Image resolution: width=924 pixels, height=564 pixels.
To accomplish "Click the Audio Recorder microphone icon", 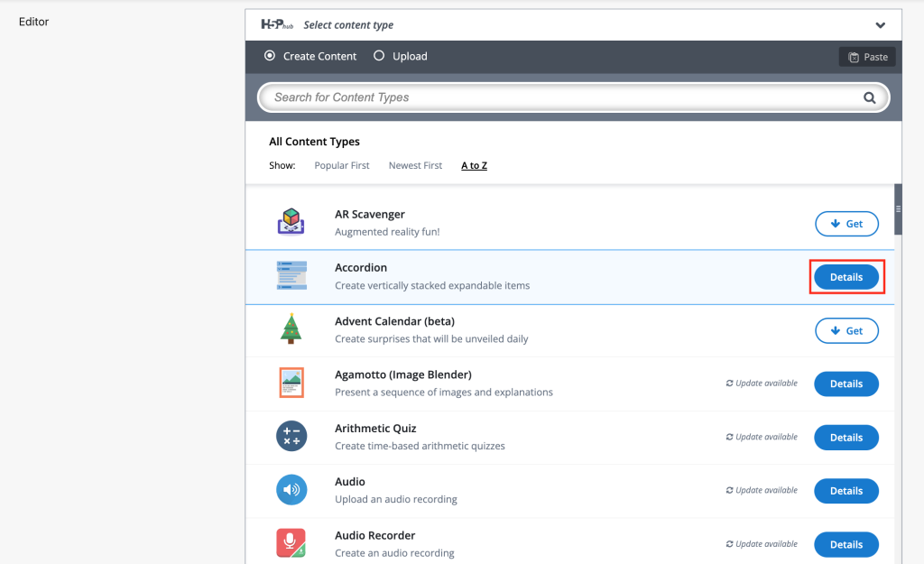I will point(291,542).
